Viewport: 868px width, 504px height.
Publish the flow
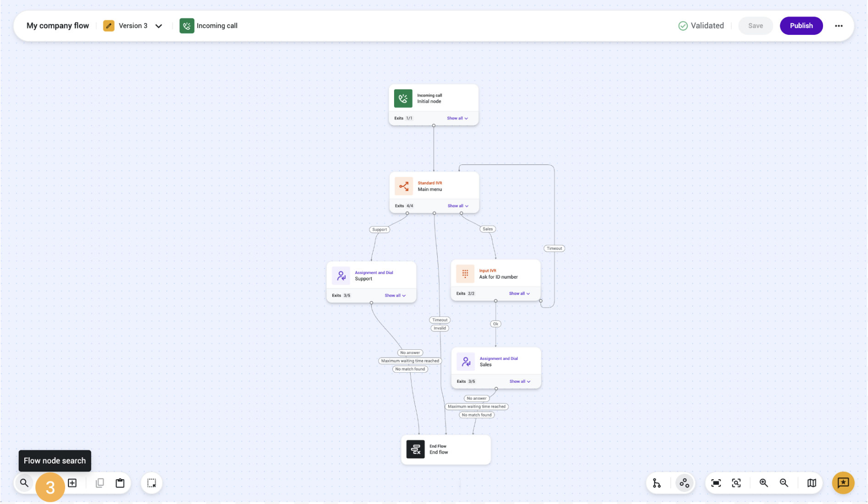pyautogui.click(x=801, y=26)
